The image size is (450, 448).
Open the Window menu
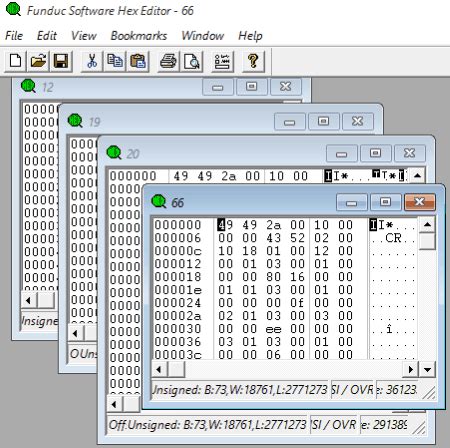pos(203,36)
